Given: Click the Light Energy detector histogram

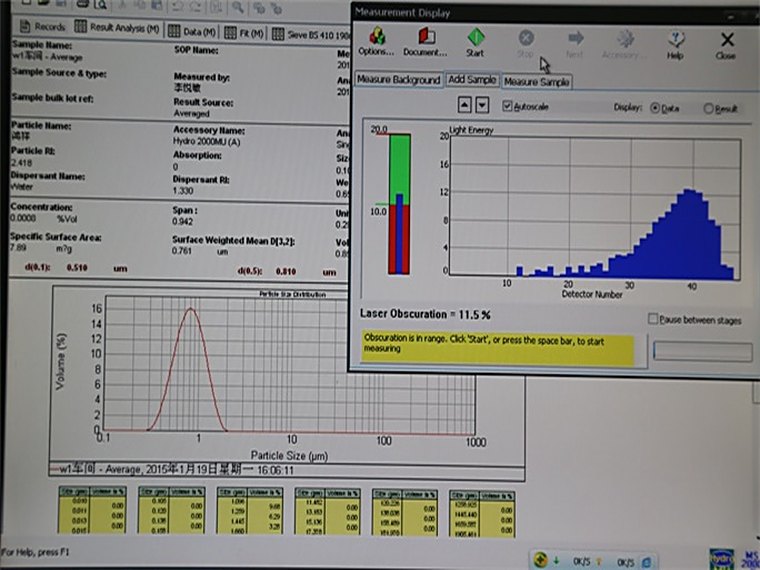Looking at the screenshot, I should [x=595, y=208].
